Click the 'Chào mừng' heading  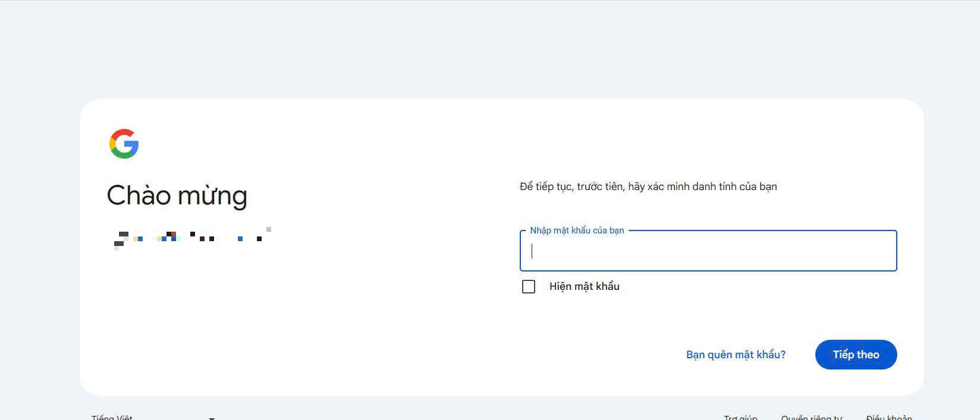177,195
